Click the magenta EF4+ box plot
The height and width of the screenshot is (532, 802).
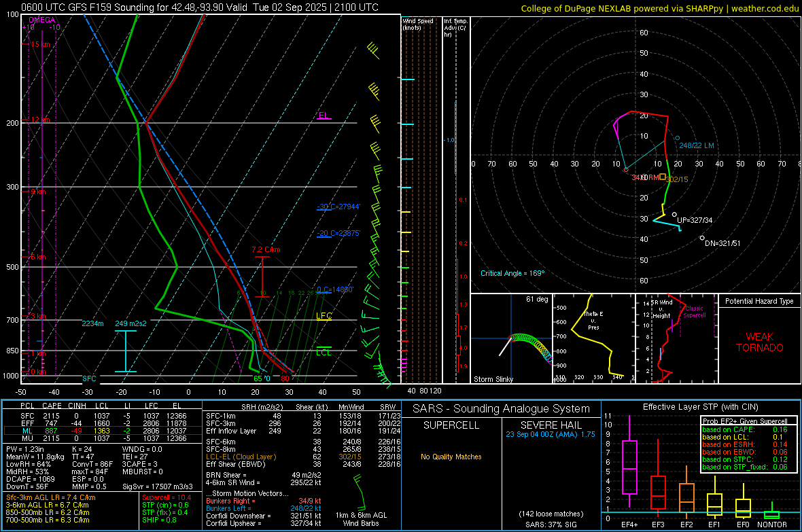[629, 462]
